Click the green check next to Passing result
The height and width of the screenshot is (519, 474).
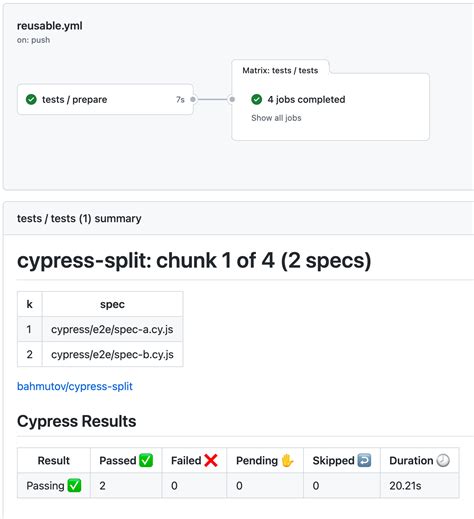point(74,485)
